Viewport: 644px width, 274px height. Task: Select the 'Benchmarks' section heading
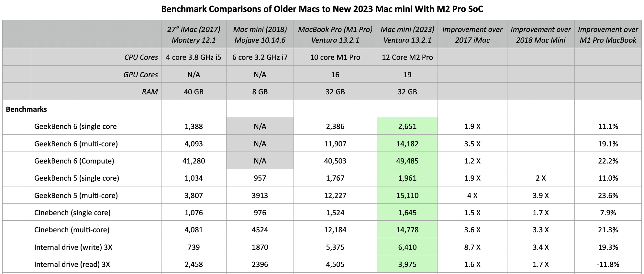point(26,109)
